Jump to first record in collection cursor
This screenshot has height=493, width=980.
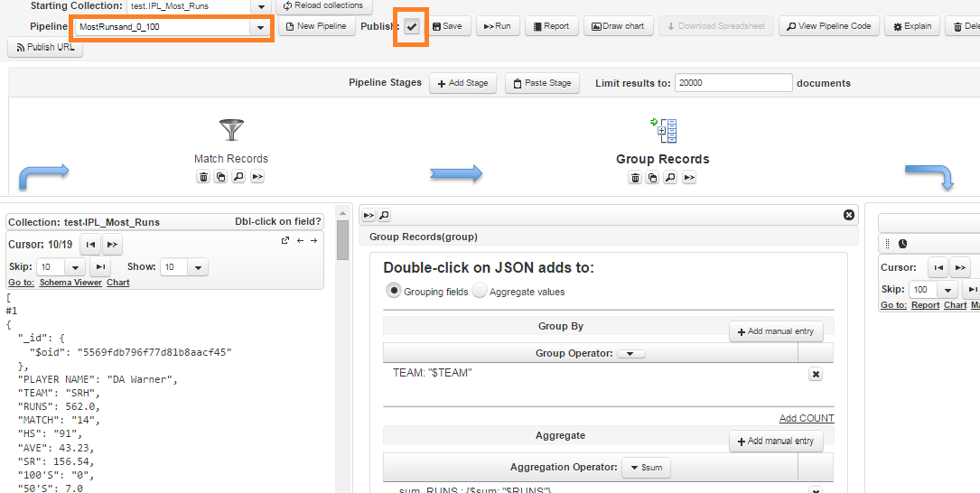click(90, 245)
